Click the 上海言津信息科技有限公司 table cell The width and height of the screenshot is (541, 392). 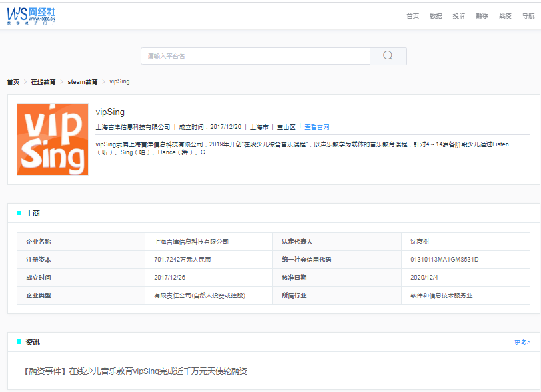tap(209, 242)
